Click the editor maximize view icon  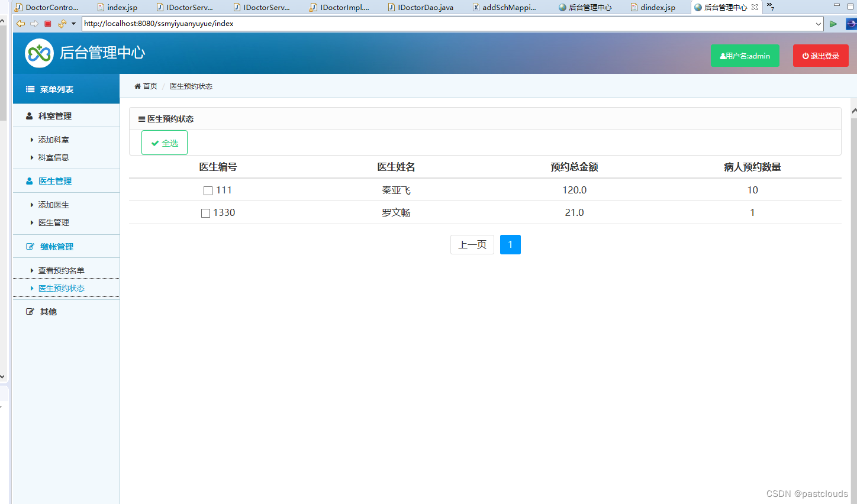coord(852,5)
